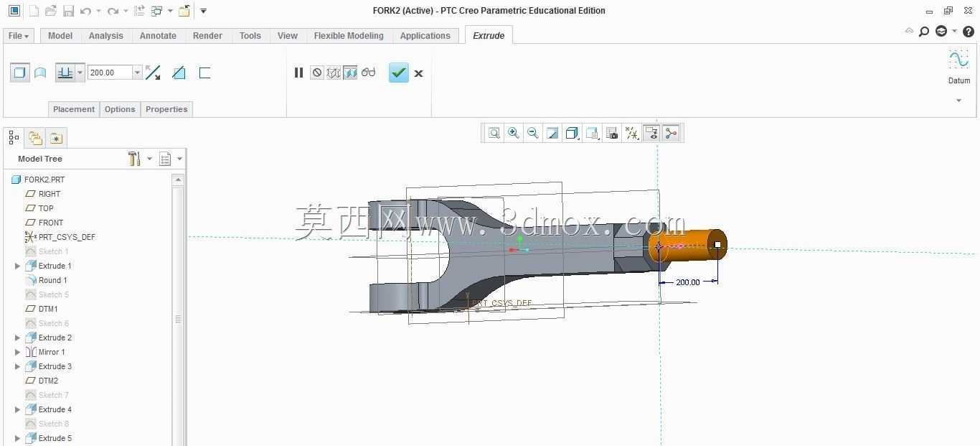Image resolution: width=980 pixels, height=446 pixels.
Task: Toggle Thicken Sketch option
Action: click(x=204, y=73)
